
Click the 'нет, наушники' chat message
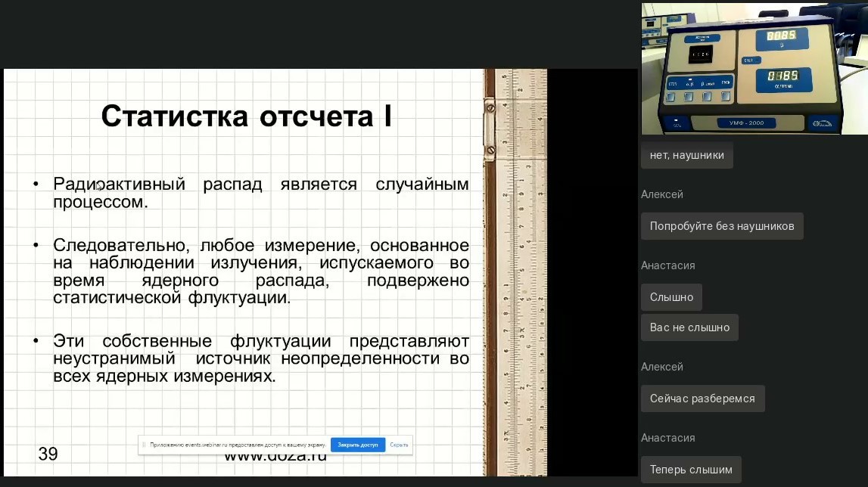[686, 155]
